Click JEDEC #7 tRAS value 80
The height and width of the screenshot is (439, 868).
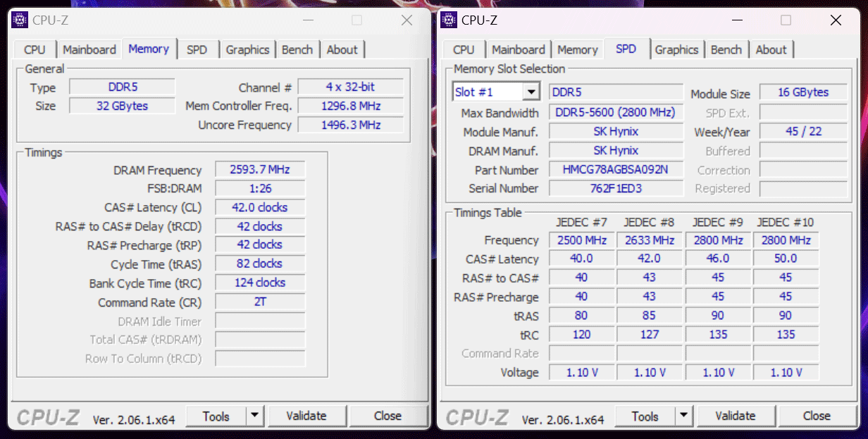582,316
